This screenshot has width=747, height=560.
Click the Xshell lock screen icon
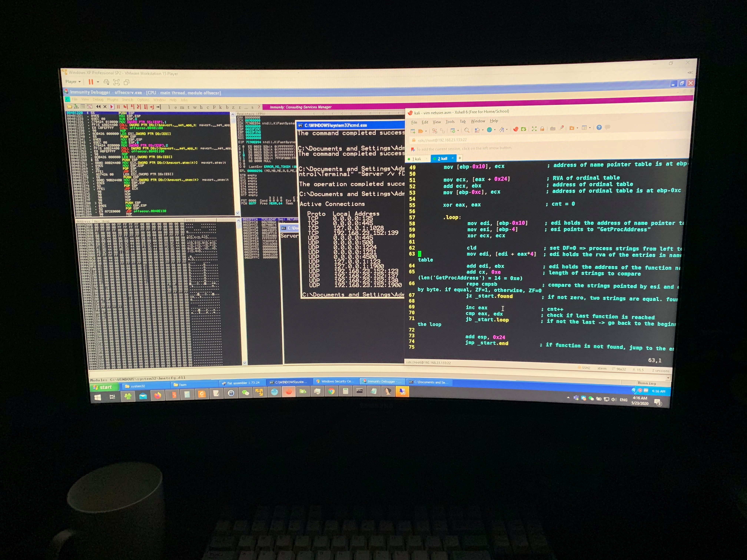(x=542, y=129)
